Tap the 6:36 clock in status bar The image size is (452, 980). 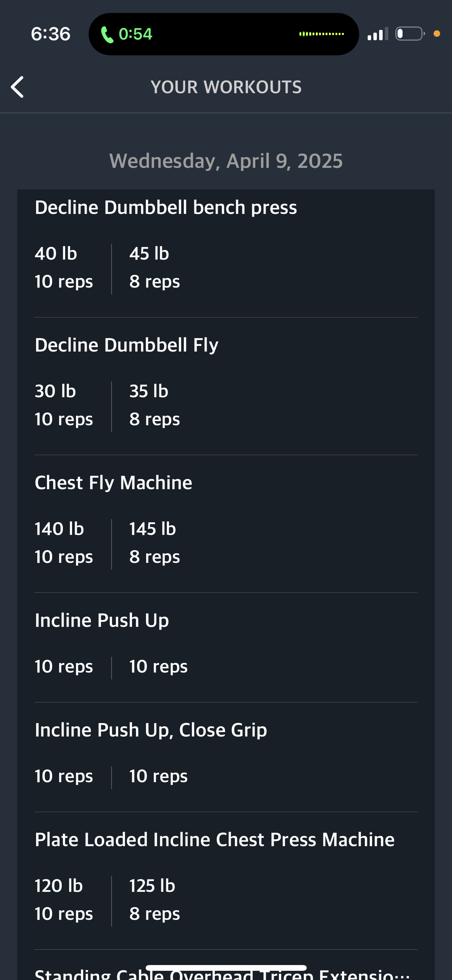point(51,34)
